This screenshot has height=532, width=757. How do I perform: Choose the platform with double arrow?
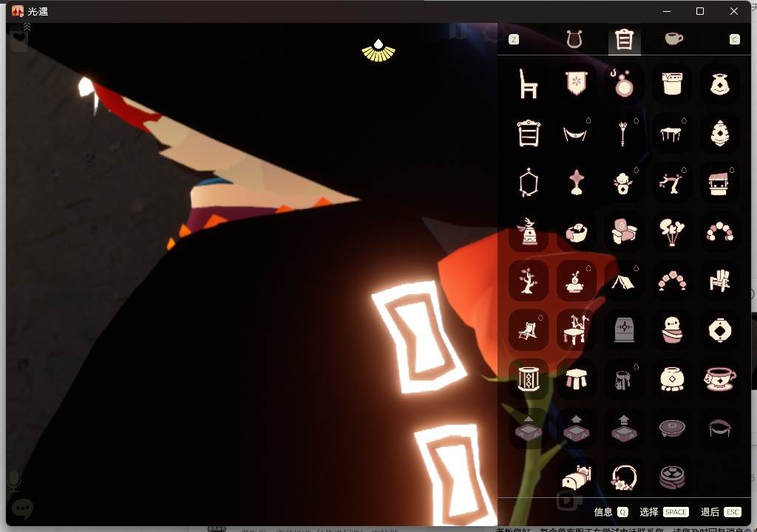(x=624, y=429)
